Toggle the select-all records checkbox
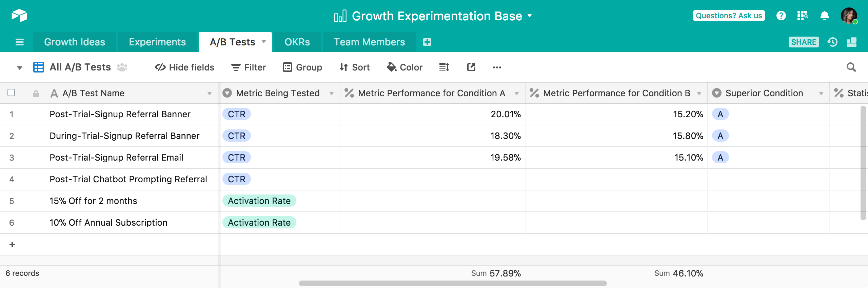The height and width of the screenshot is (288, 868). (x=11, y=92)
